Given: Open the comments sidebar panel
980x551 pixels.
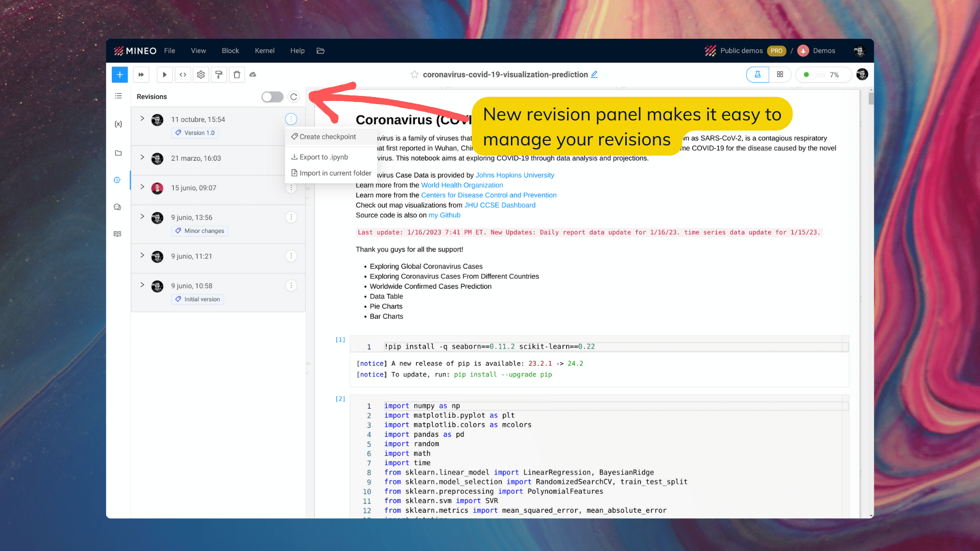Looking at the screenshot, I should coord(117,207).
